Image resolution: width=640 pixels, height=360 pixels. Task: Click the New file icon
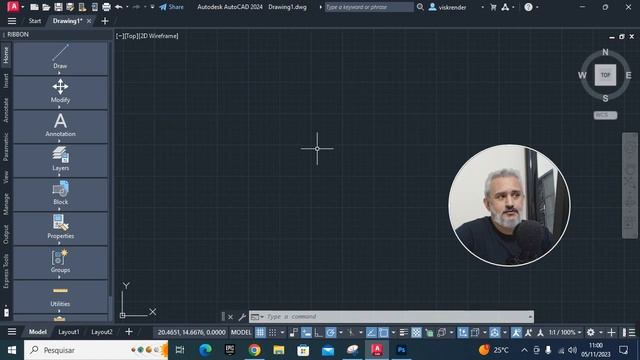(x=35, y=7)
